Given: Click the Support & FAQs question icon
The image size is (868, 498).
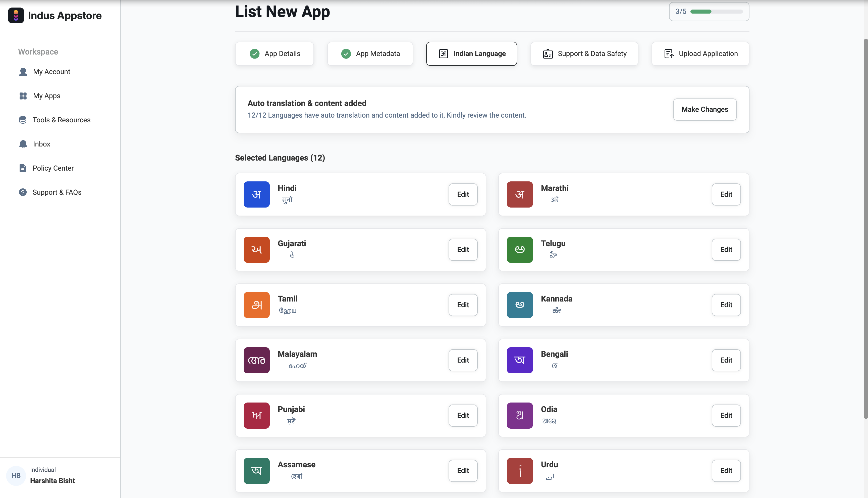Looking at the screenshot, I should point(23,192).
